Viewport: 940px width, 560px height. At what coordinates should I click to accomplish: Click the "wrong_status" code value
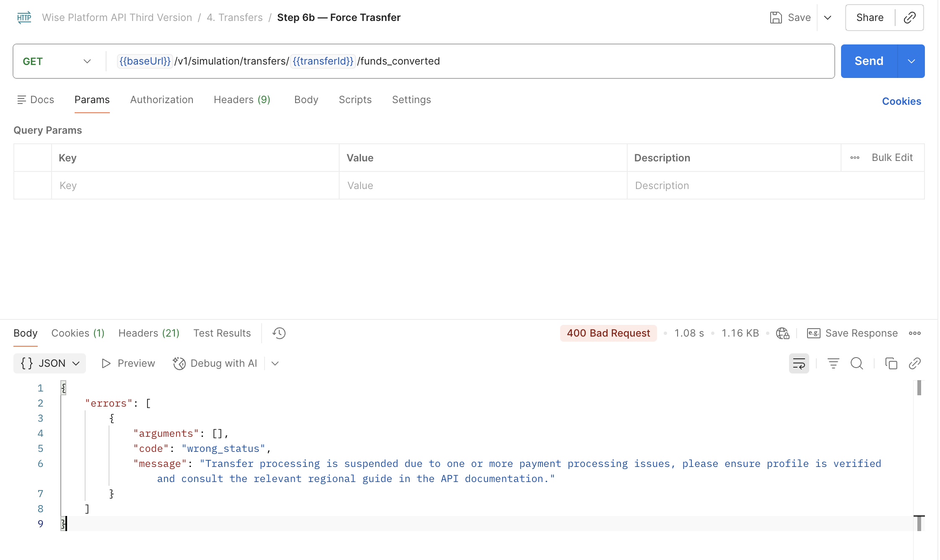click(223, 449)
